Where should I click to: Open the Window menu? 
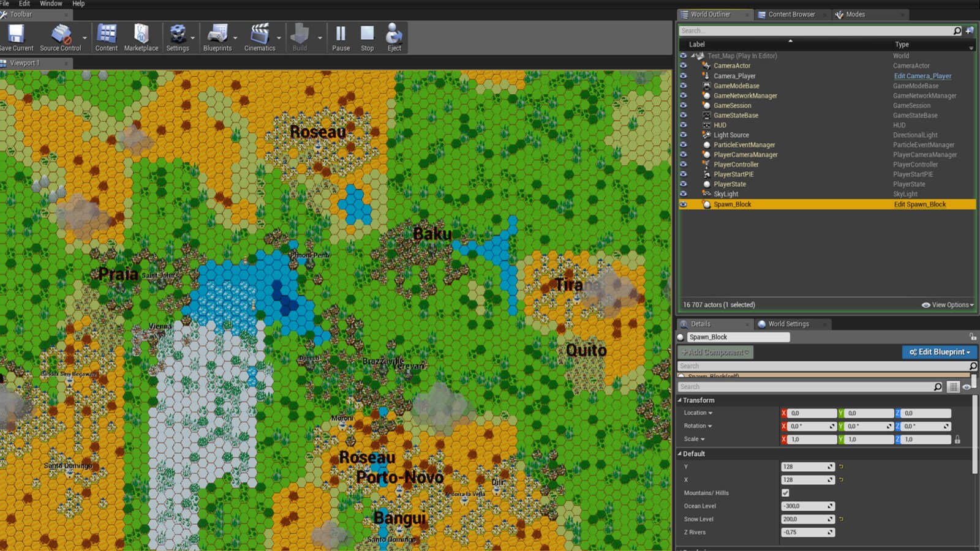[51, 4]
